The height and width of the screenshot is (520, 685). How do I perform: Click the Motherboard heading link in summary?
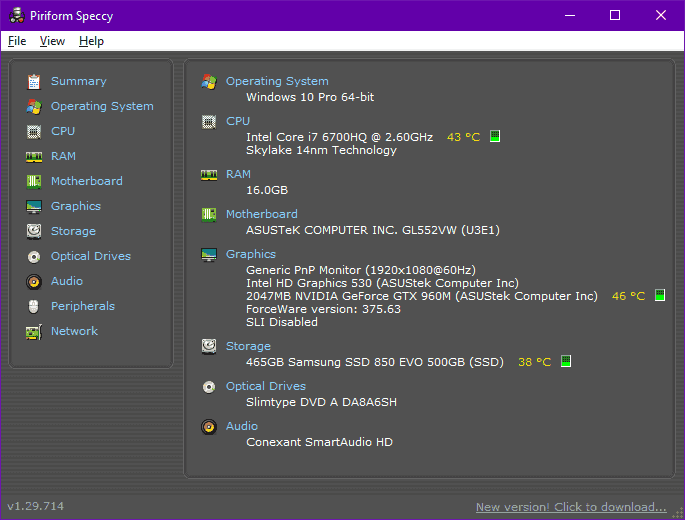click(x=262, y=214)
